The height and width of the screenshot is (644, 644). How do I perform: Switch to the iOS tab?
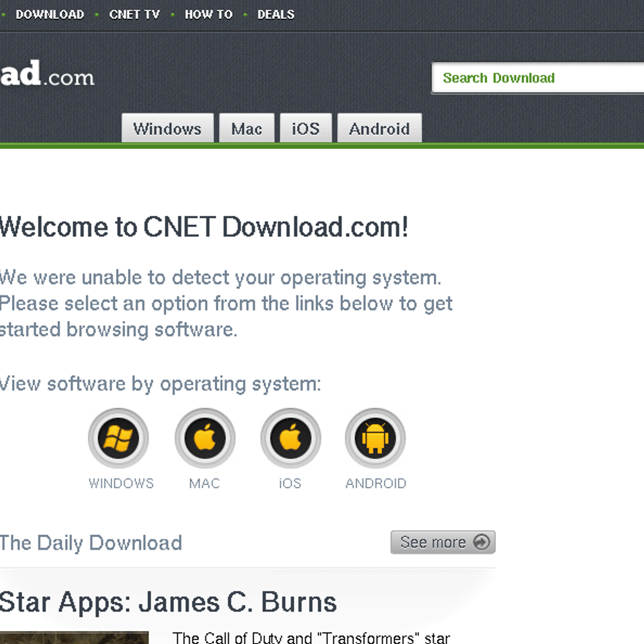click(x=306, y=128)
